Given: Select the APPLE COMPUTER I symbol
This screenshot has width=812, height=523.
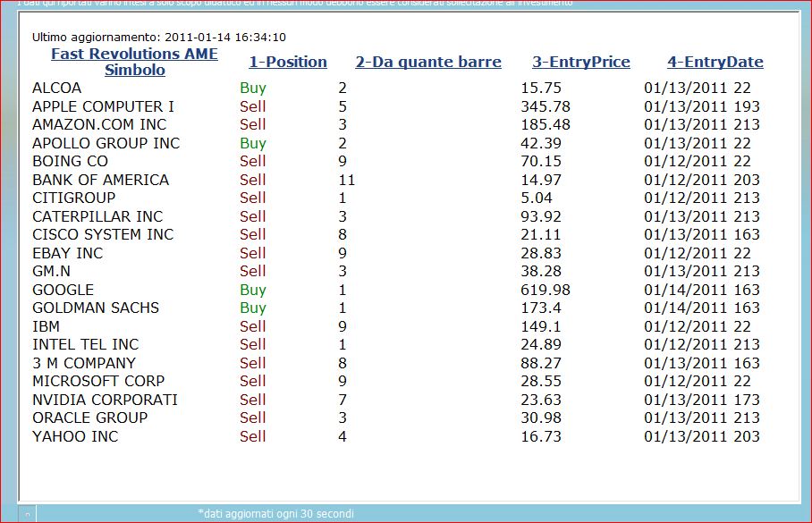Looking at the screenshot, I should pyautogui.click(x=103, y=106).
